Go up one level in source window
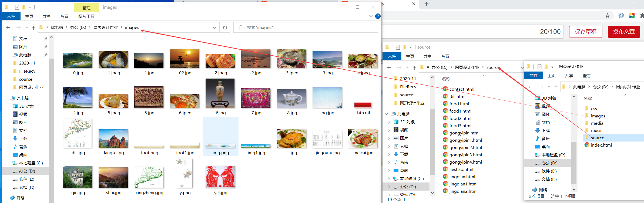Image resolution: width=644 pixels, height=203 pixels. tap(414, 67)
